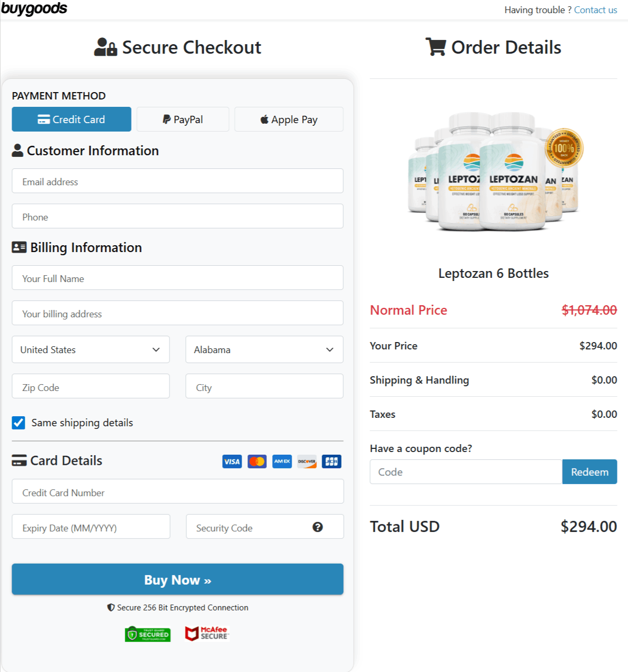Select the PayPal payment method
The image size is (628, 672).
point(182,119)
